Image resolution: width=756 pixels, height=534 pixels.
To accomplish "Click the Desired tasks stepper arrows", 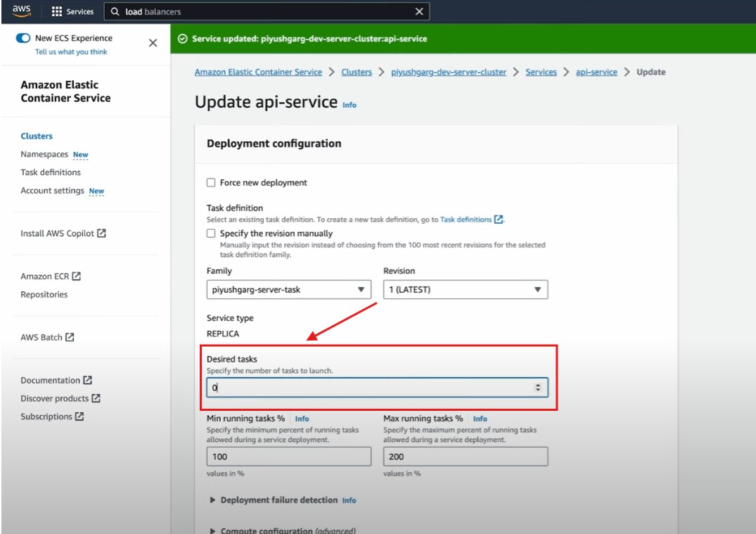I will [538, 388].
